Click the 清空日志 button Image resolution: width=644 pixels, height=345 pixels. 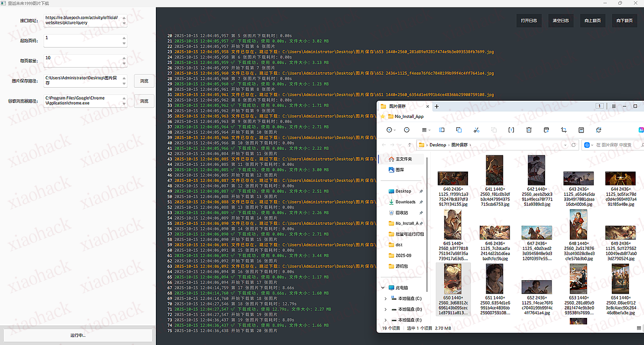click(560, 21)
